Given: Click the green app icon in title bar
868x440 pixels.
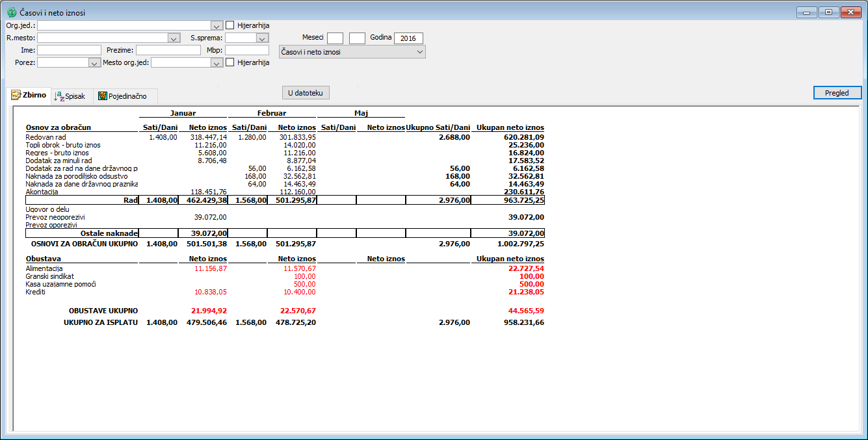Looking at the screenshot, I should point(12,12).
